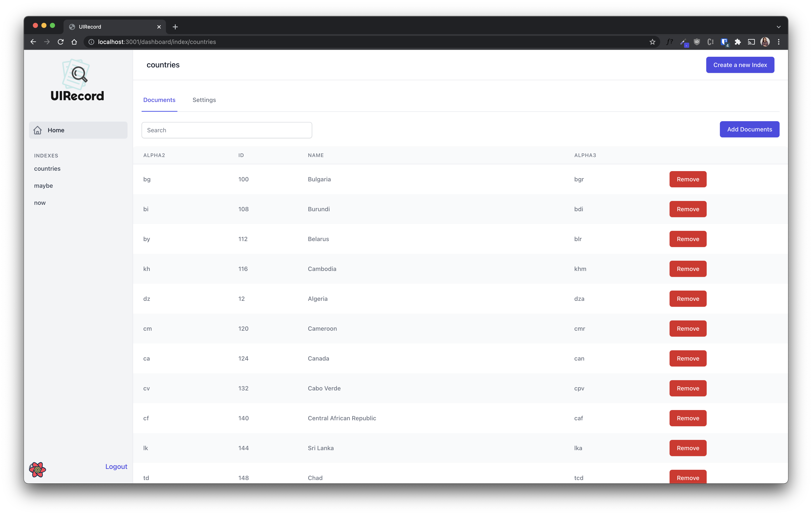Select the Documents tab
The width and height of the screenshot is (812, 515).
coord(159,100)
